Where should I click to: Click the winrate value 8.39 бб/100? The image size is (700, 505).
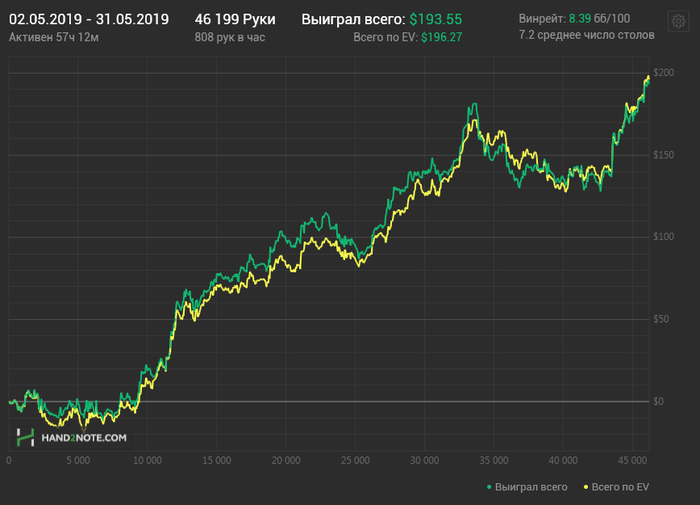point(599,19)
